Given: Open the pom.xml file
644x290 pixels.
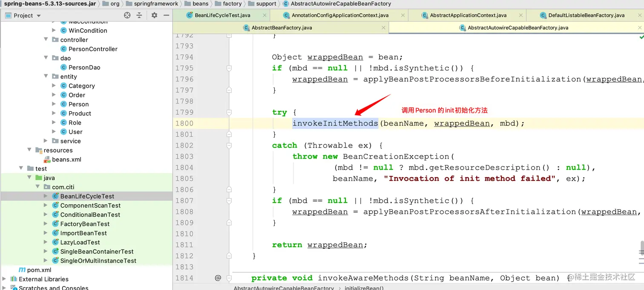Looking at the screenshot, I should 39,270.
